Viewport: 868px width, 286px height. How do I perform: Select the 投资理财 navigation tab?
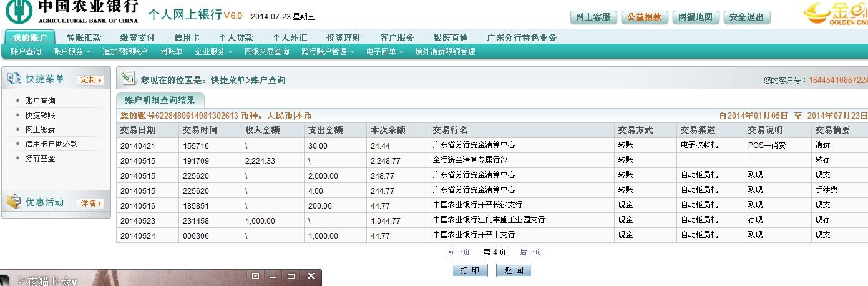pyautogui.click(x=343, y=37)
